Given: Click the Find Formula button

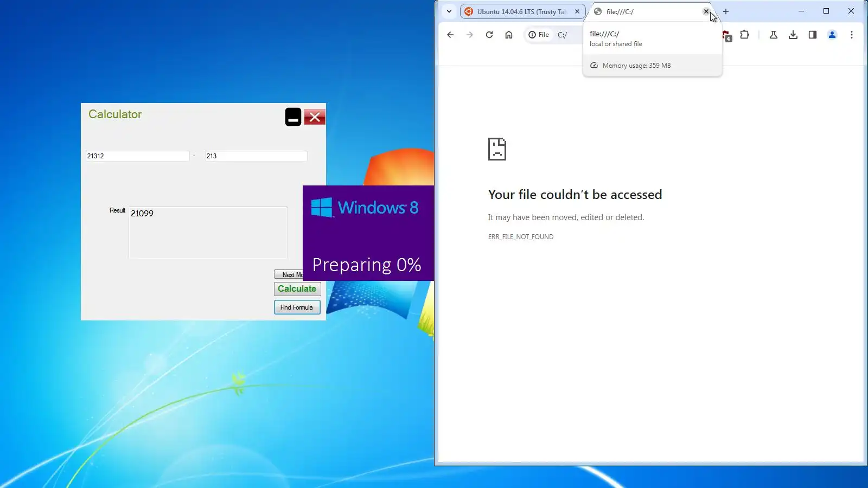Looking at the screenshot, I should [297, 307].
